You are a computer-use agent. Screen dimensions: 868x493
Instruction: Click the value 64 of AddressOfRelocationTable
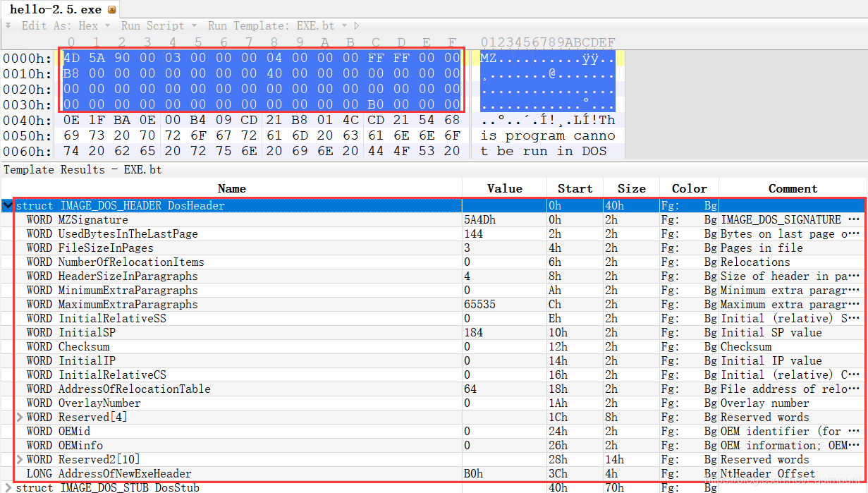(x=470, y=389)
